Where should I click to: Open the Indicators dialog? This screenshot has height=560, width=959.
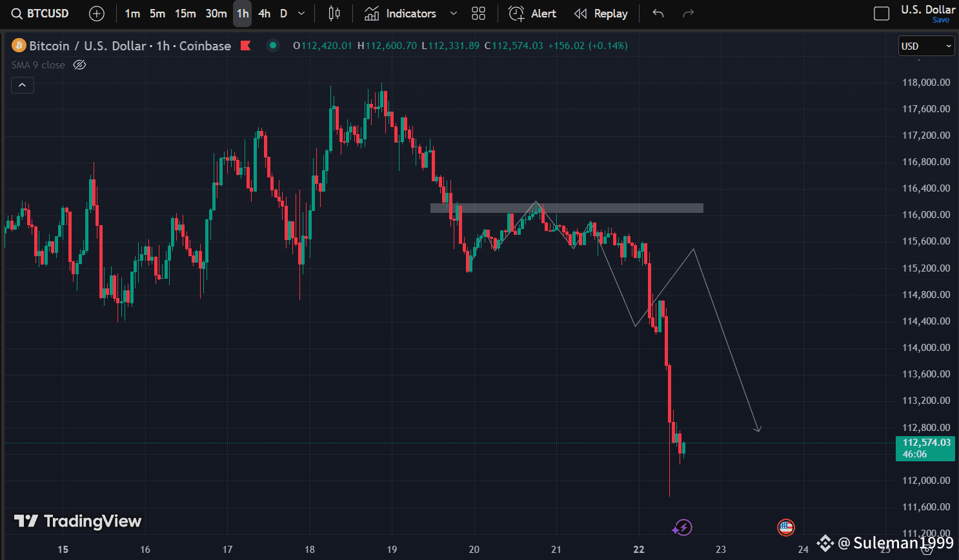point(400,14)
